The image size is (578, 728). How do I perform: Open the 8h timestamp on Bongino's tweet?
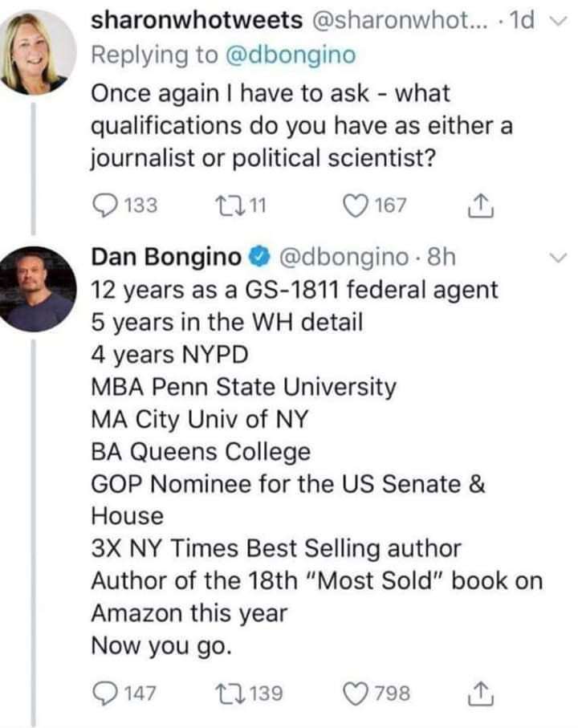pyautogui.click(x=443, y=257)
